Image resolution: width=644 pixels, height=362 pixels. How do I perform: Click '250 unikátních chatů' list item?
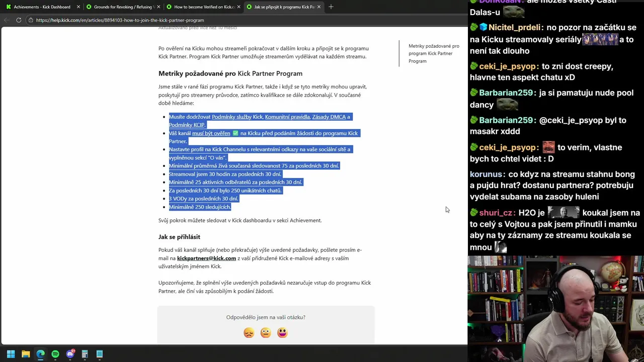pos(225,191)
